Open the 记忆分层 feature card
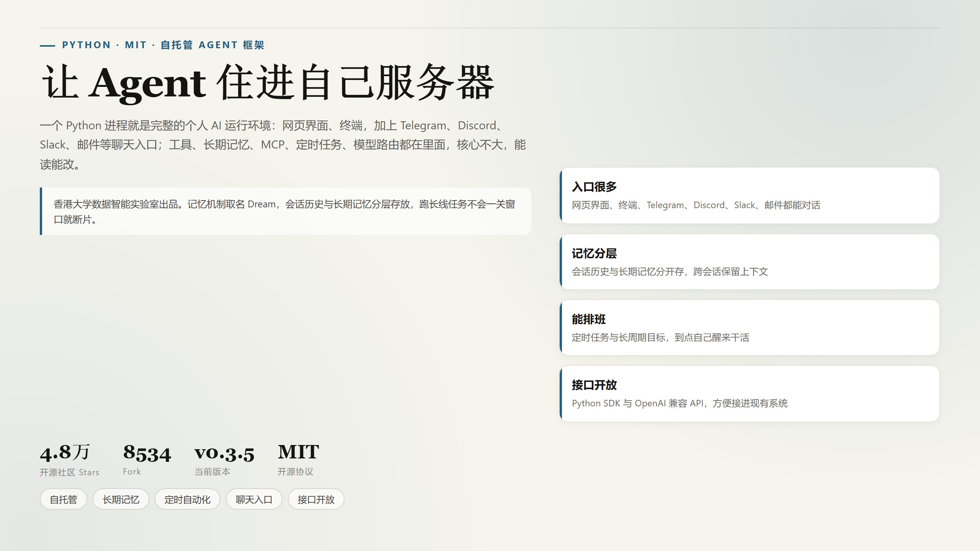This screenshot has width=980, height=551. 750,262
